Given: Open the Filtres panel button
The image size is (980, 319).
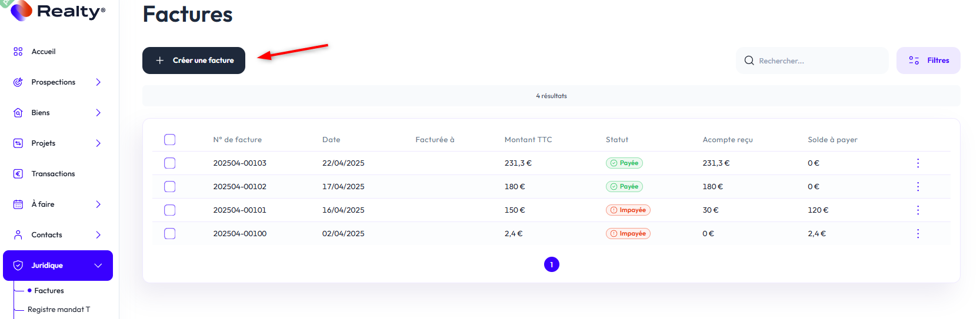Looking at the screenshot, I should tap(928, 61).
